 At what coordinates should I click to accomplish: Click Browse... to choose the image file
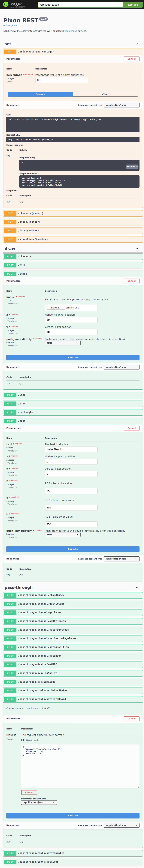click(56, 308)
